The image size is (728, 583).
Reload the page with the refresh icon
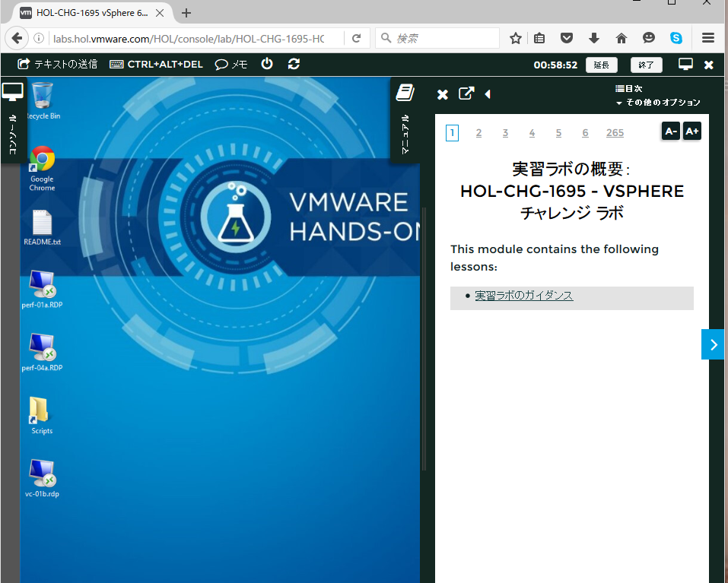(x=356, y=39)
